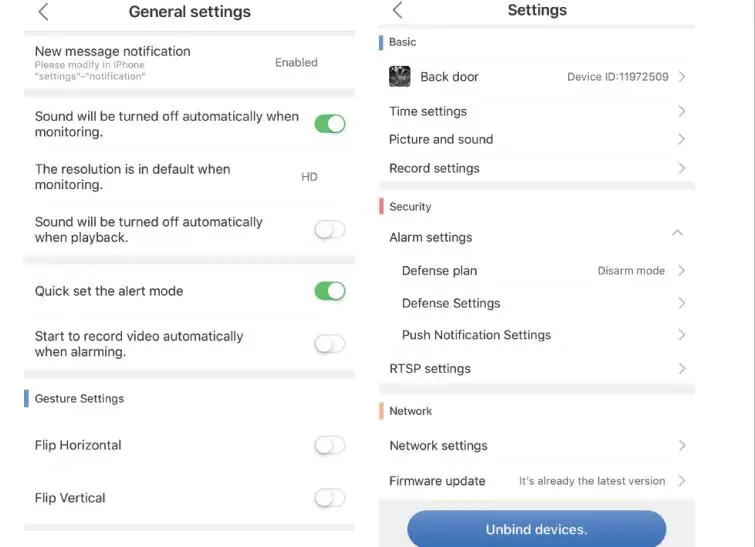Enable sound off automatically when playback
The height and width of the screenshot is (547, 755).
click(330, 230)
